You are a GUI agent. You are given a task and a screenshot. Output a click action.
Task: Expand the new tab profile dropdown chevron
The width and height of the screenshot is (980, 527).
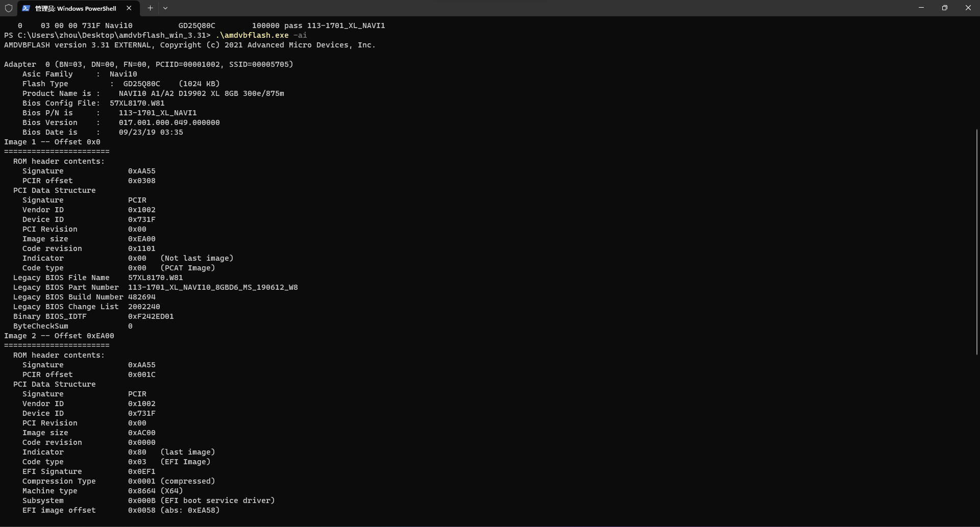(165, 8)
